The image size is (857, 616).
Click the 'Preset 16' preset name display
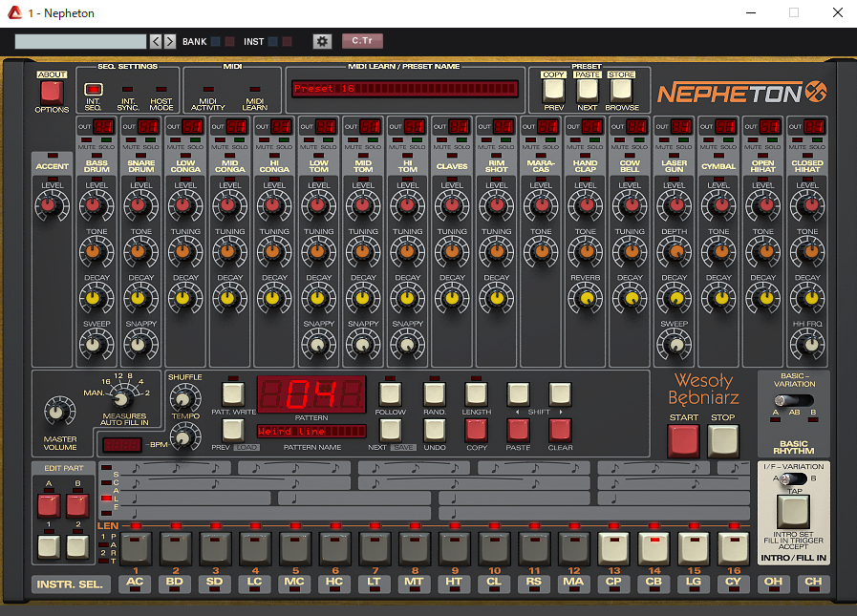click(404, 89)
